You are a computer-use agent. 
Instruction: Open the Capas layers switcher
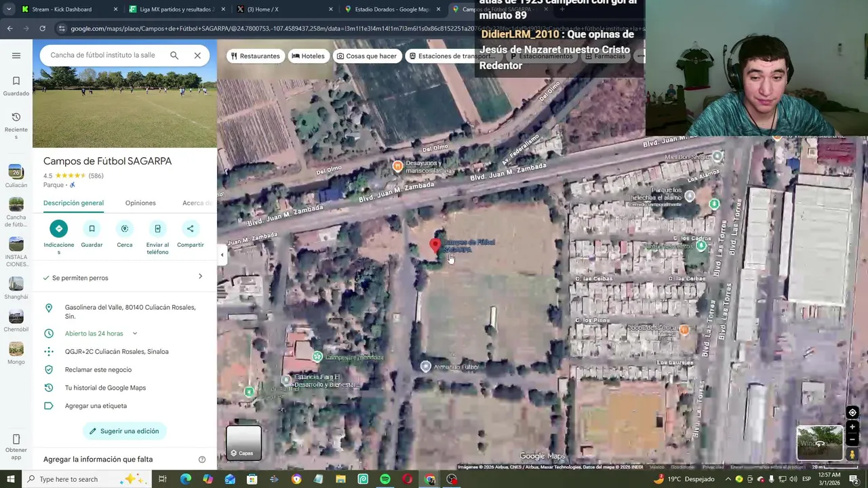[243, 442]
